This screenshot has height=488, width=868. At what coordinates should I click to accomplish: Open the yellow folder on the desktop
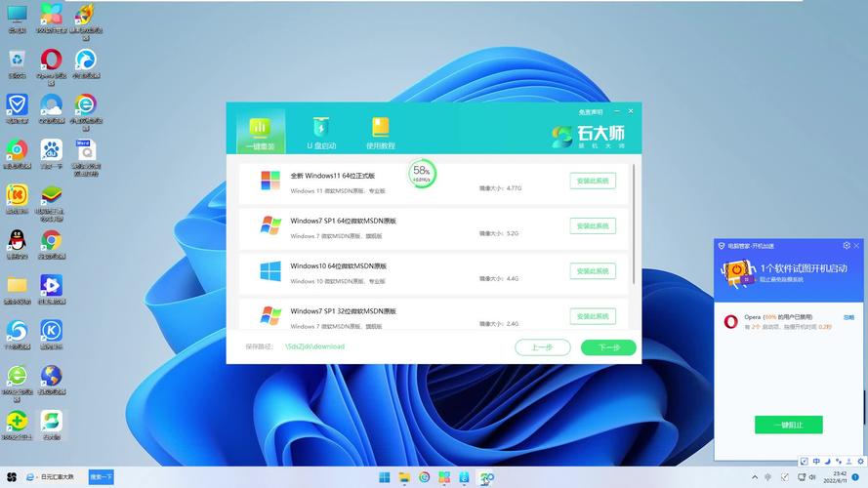tap(18, 289)
